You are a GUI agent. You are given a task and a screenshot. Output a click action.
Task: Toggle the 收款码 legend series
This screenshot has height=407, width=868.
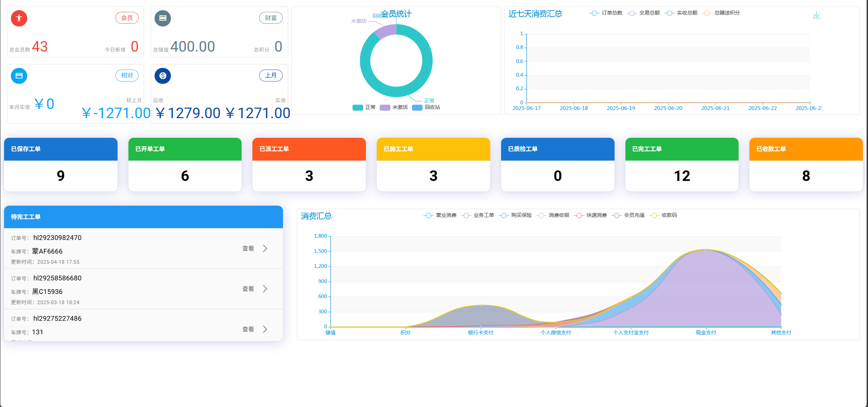point(663,215)
